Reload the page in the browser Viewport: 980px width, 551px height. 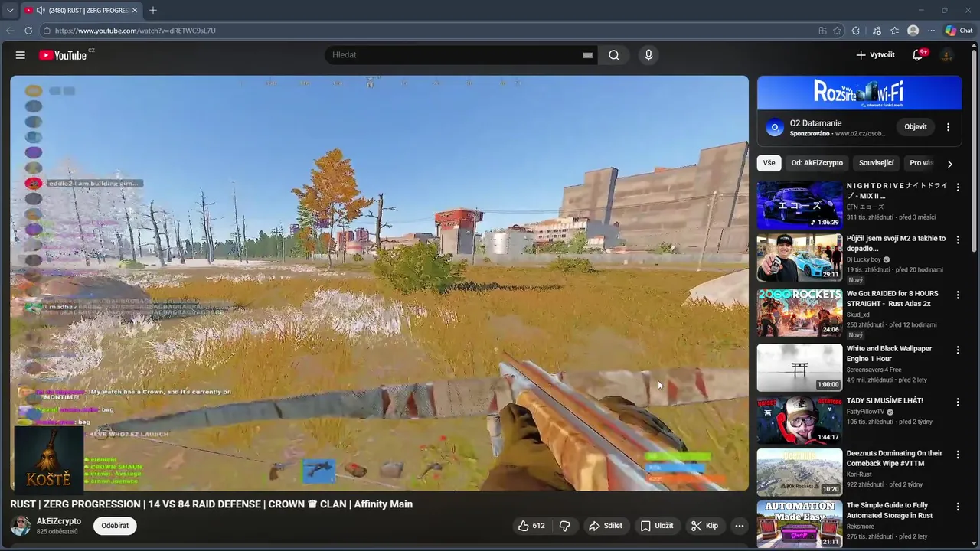28,31
